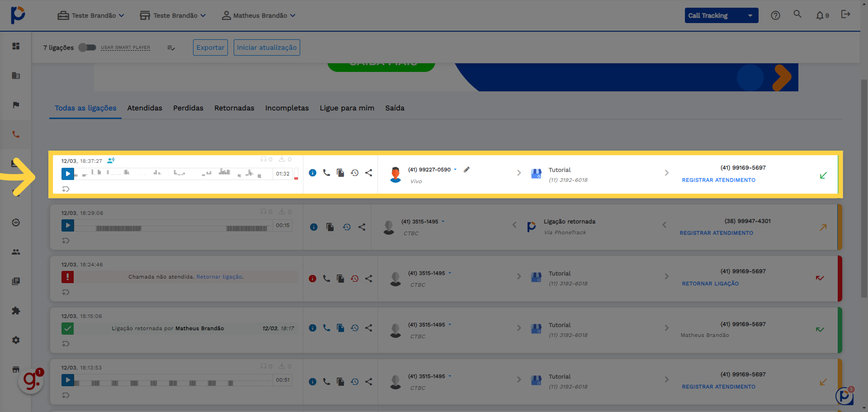Open comment icon under the 18:37:27 call

[x=66, y=189]
